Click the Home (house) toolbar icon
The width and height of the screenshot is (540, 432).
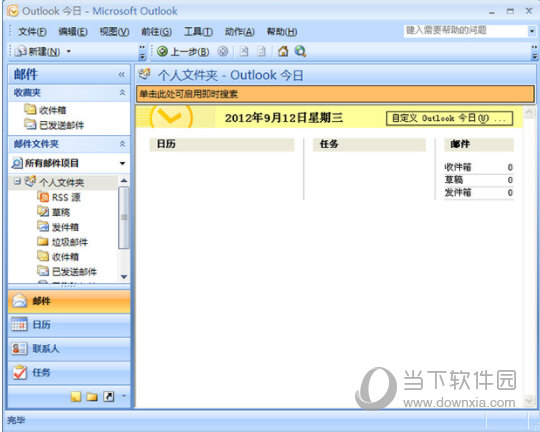(x=283, y=51)
